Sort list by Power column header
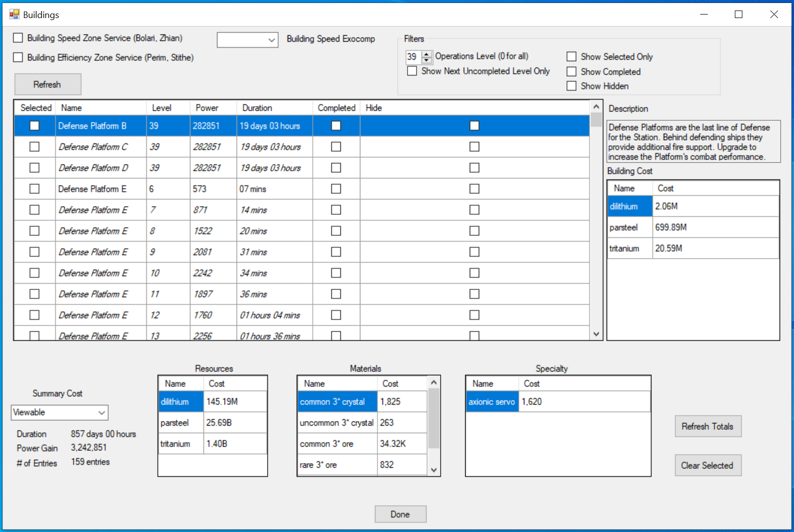Viewport: 794px width, 532px height. (207, 108)
